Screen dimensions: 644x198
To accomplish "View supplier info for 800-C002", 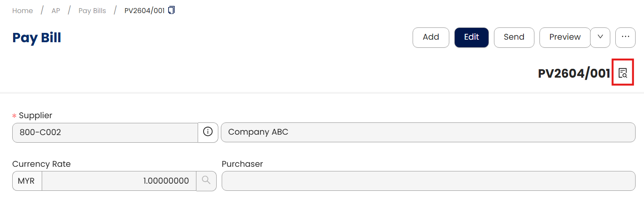I will click(208, 132).
